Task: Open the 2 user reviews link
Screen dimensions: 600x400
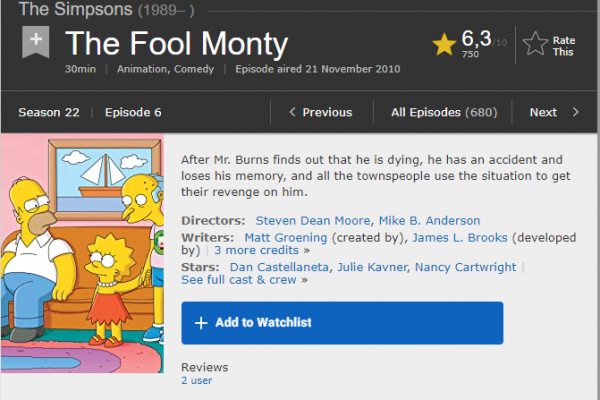Action: tap(197, 380)
